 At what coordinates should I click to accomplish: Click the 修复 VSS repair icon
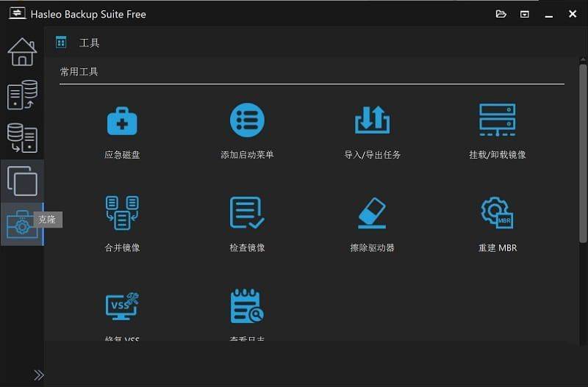click(122, 305)
